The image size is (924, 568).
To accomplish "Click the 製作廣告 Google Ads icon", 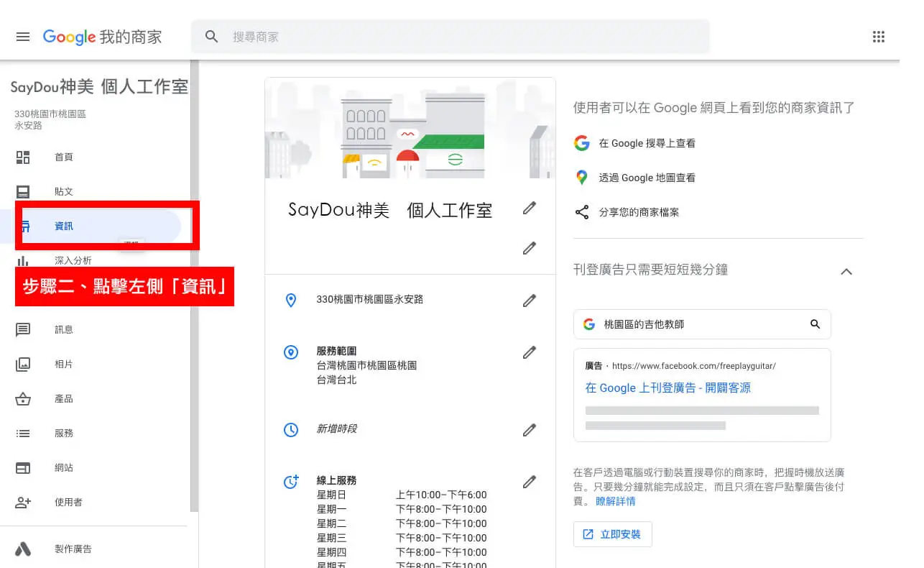I will pyautogui.click(x=23, y=549).
